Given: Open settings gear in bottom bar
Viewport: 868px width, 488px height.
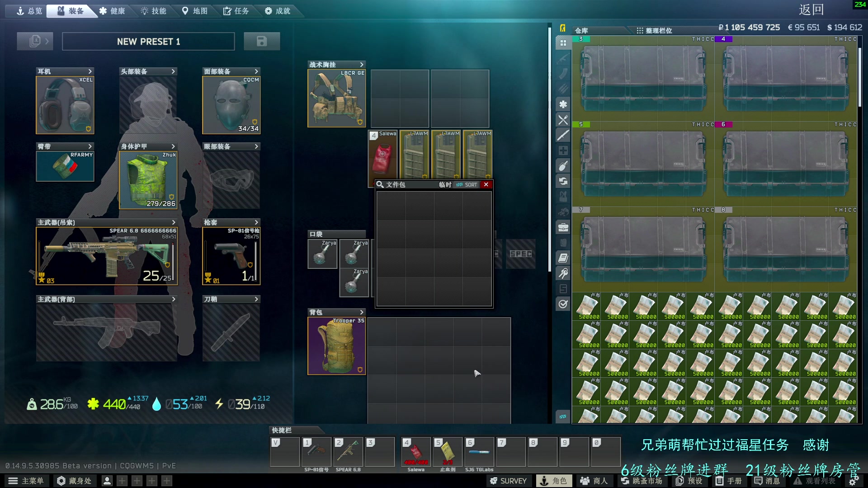Looking at the screenshot, I should pos(853,482).
